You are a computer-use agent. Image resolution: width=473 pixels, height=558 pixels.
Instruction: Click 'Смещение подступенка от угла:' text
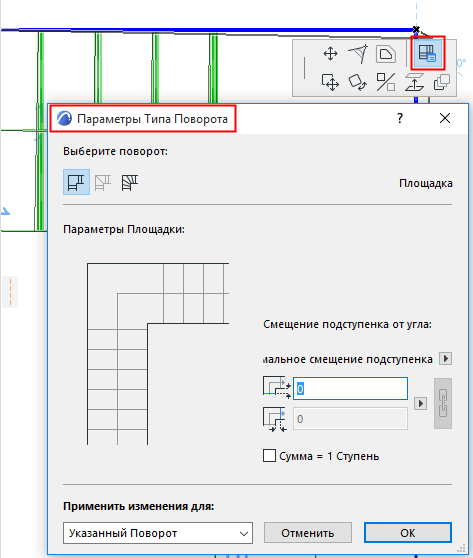347,324
